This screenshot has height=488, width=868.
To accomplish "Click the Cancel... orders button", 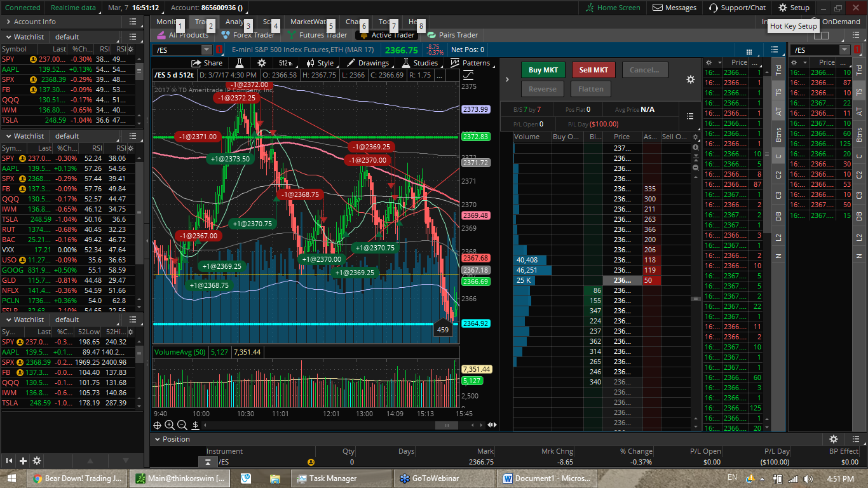I will click(645, 70).
